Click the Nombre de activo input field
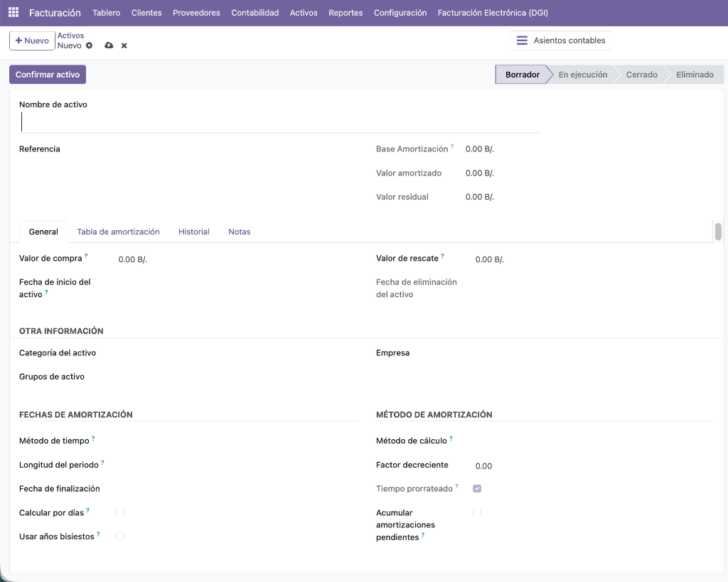This screenshot has height=582, width=728. [280, 122]
